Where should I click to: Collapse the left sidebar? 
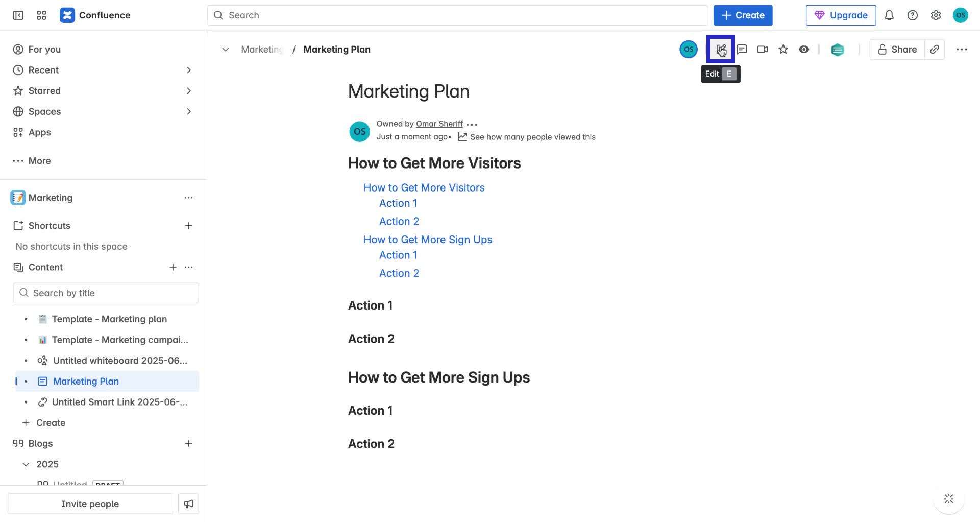18,15
